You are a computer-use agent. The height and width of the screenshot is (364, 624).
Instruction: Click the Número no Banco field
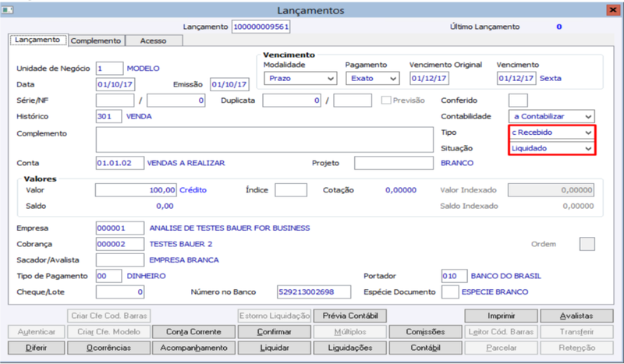tap(314, 292)
